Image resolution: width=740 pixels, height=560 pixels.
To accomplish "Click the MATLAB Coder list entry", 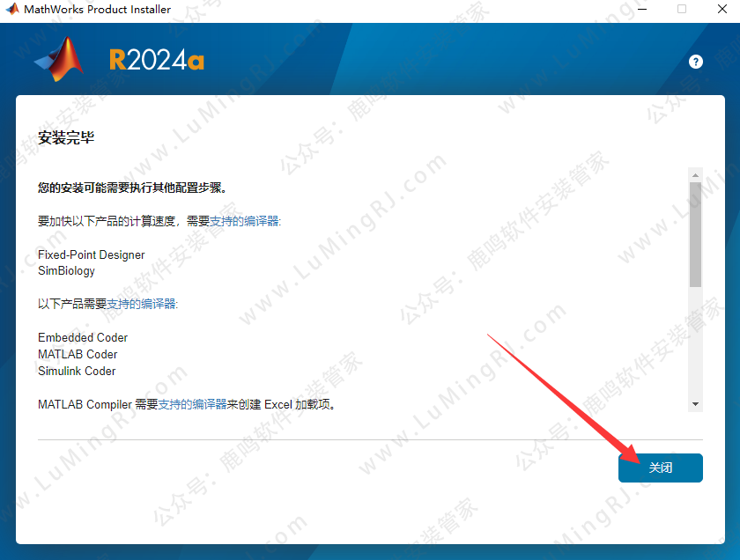I will (78, 354).
